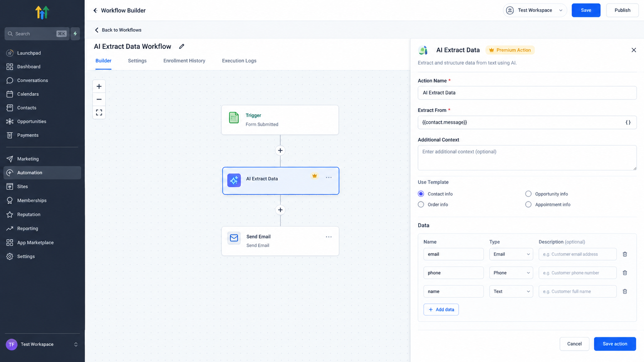The width and height of the screenshot is (644, 362).
Task: Click the Publish button
Action: click(x=622, y=10)
